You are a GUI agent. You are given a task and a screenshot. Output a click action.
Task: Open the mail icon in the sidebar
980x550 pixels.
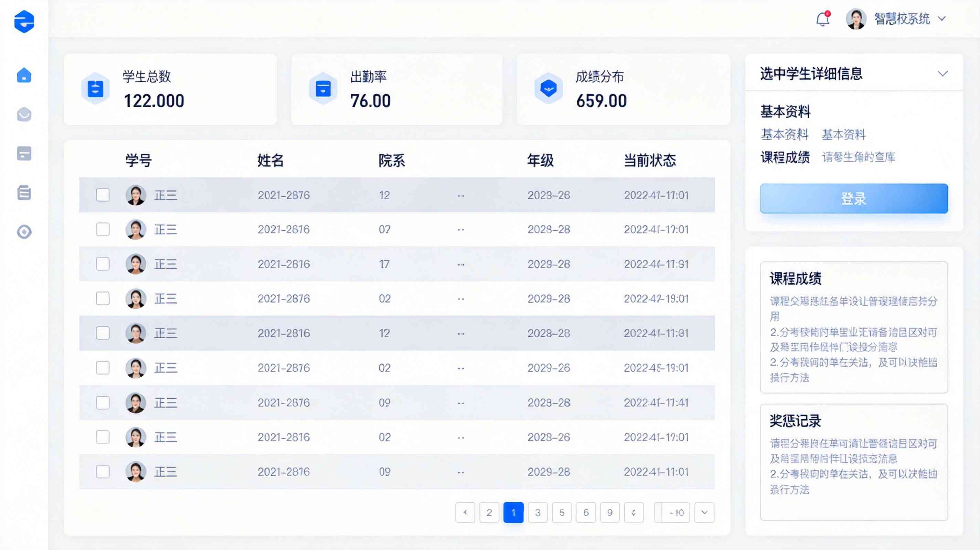24,115
